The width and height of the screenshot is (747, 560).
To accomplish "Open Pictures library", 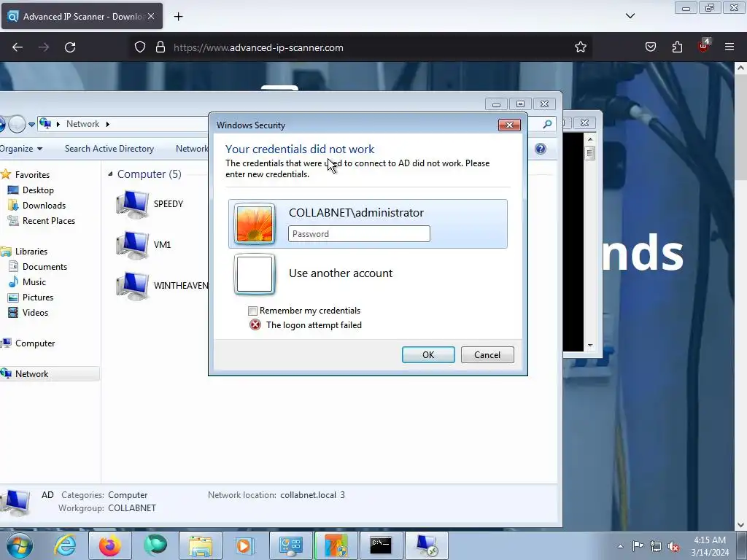I will [x=38, y=297].
